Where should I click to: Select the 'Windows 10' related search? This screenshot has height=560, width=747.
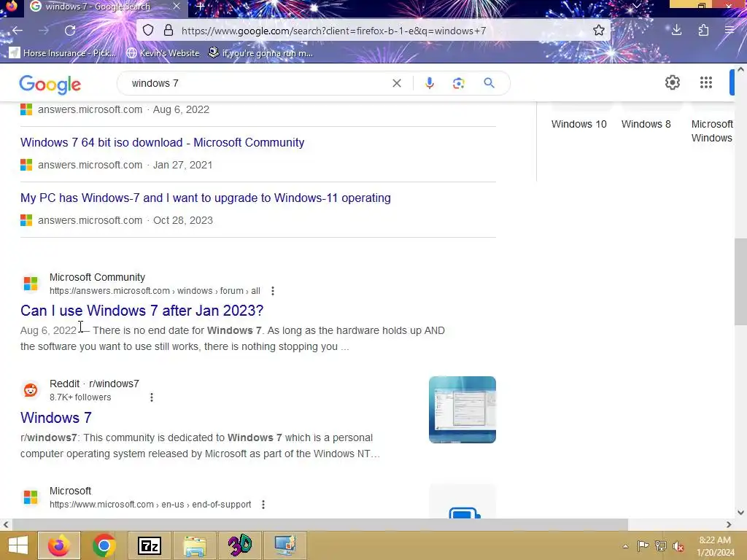[x=578, y=124]
